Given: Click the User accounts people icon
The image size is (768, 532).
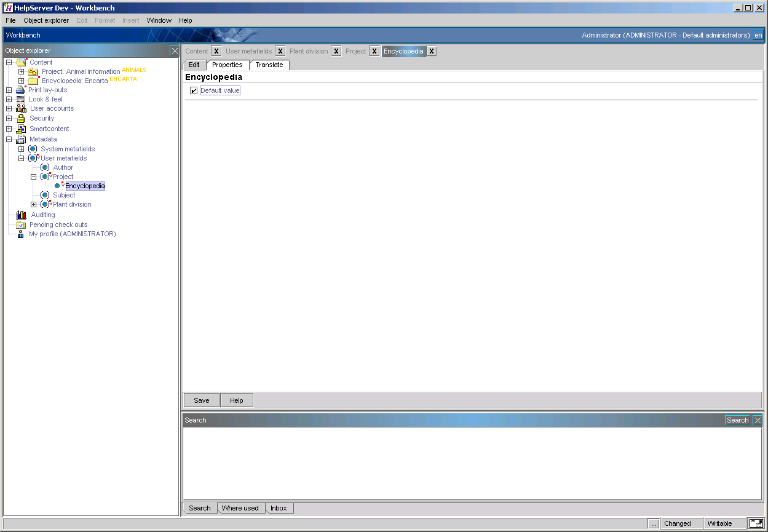Looking at the screenshot, I should click(x=21, y=108).
